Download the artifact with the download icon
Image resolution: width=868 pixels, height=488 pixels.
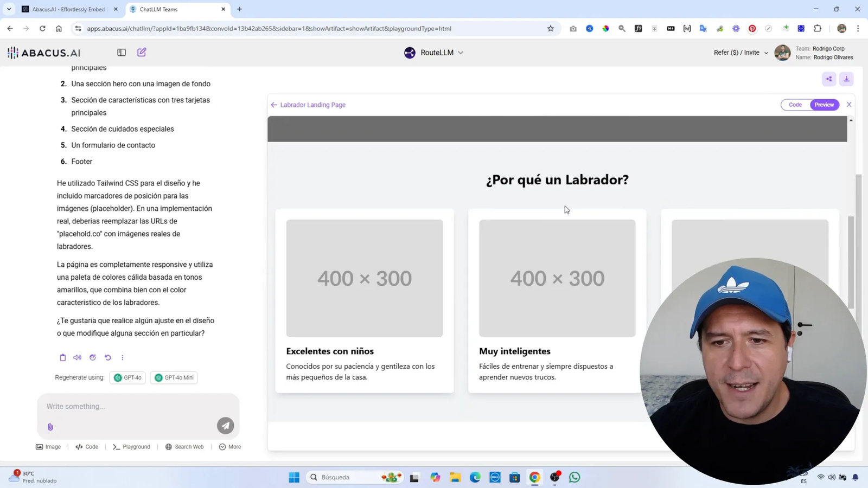click(846, 79)
